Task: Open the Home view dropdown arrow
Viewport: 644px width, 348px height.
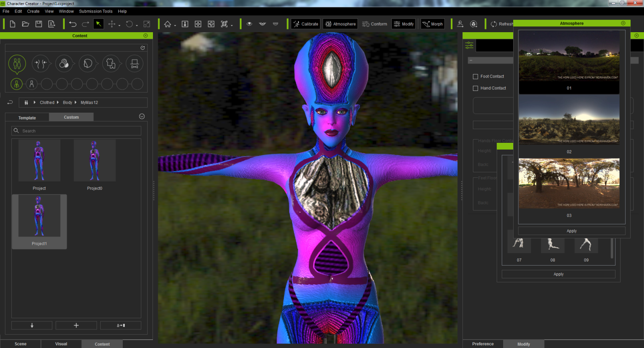Action: (x=175, y=26)
